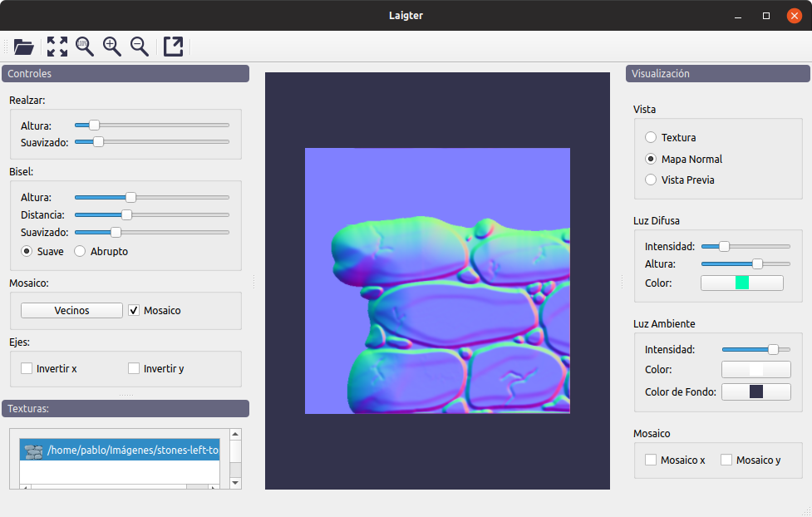812x517 pixels.
Task: Open the Color de Fondo picker
Action: click(756, 391)
